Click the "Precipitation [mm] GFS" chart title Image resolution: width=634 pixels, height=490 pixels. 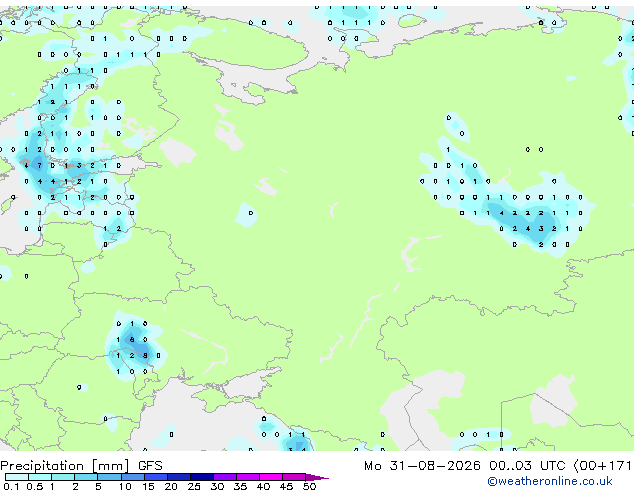(81, 466)
